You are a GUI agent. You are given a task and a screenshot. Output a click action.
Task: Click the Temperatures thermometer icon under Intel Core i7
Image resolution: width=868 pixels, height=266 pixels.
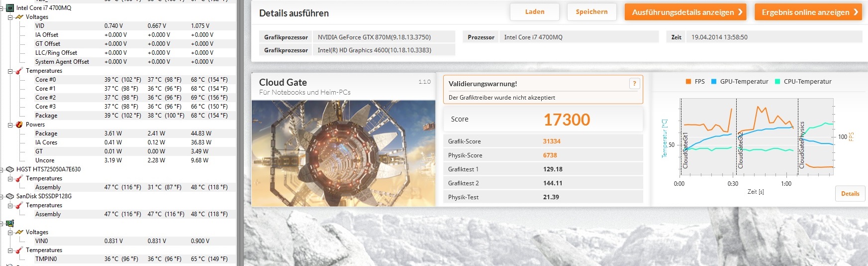[19, 71]
